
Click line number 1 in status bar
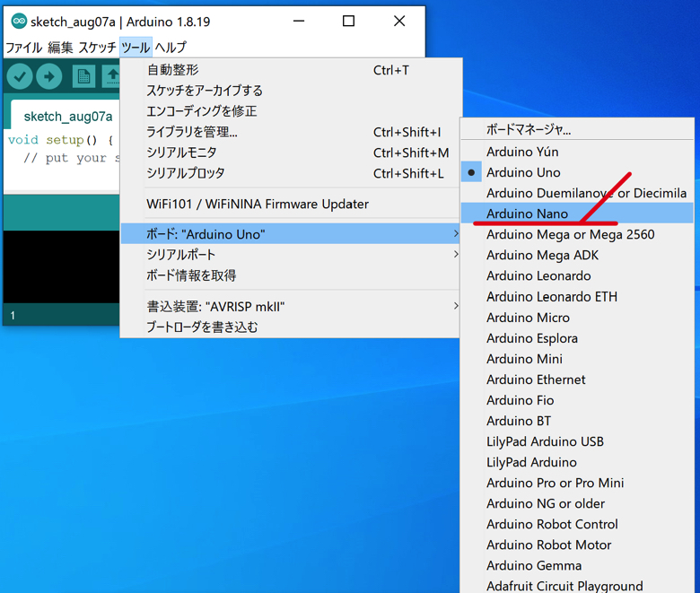tap(13, 316)
